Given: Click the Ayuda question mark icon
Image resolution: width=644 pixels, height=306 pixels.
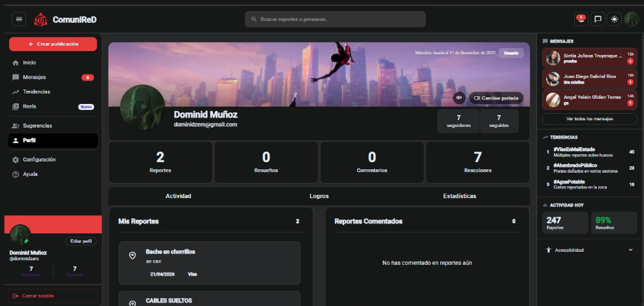Looking at the screenshot, I should click(16, 175).
